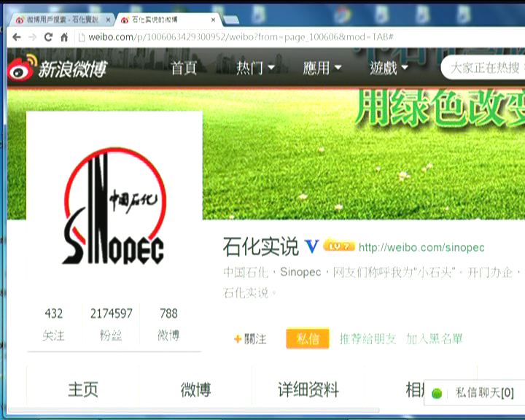Click the profile description text 中国石化 Sinopec
This screenshot has width=525, height=420.
(x=372, y=282)
